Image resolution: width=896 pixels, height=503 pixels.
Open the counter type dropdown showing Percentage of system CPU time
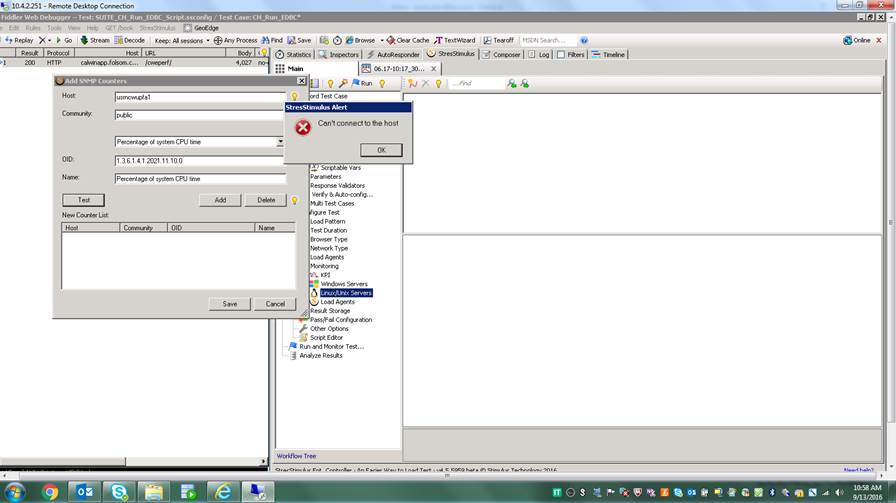(280, 142)
